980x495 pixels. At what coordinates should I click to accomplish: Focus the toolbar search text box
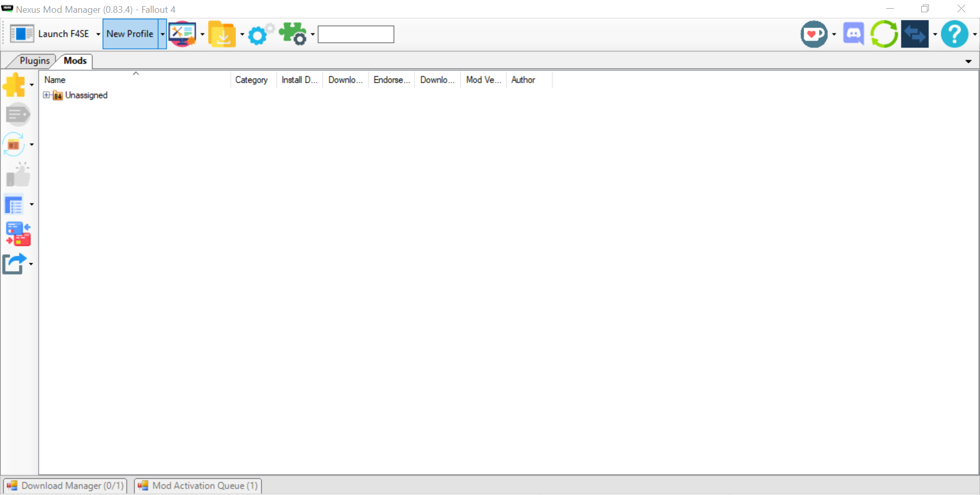point(356,34)
